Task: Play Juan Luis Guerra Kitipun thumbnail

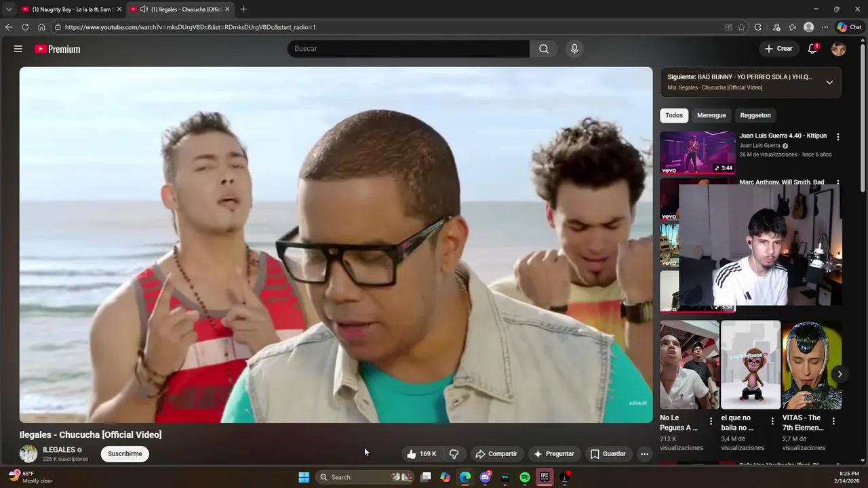Action: coord(698,152)
